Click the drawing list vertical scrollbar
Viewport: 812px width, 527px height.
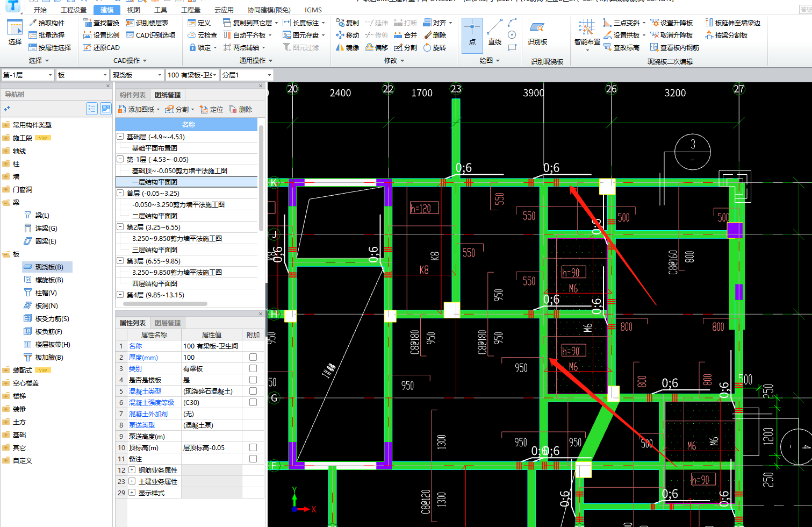click(261, 177)
